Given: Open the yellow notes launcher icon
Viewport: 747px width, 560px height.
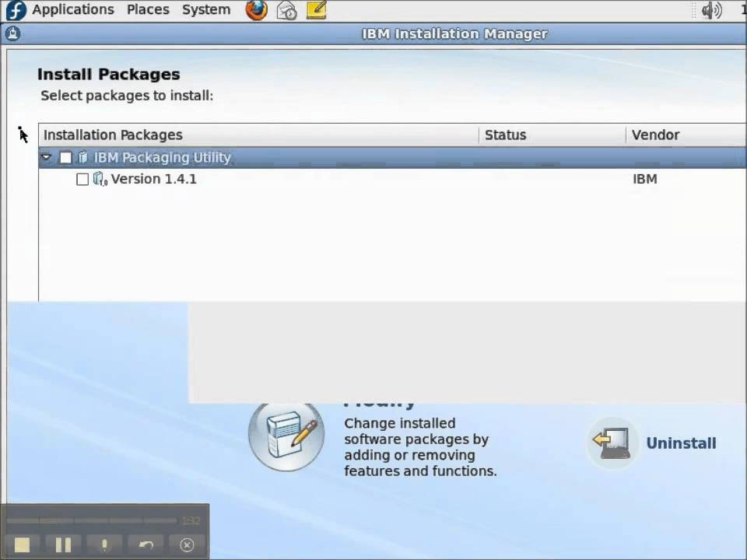Looking at the screenshot, I should click(317, 10).
